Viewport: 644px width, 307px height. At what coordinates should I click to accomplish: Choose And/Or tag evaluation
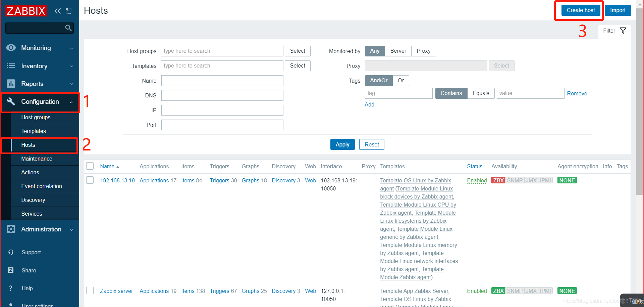[379, 81]
